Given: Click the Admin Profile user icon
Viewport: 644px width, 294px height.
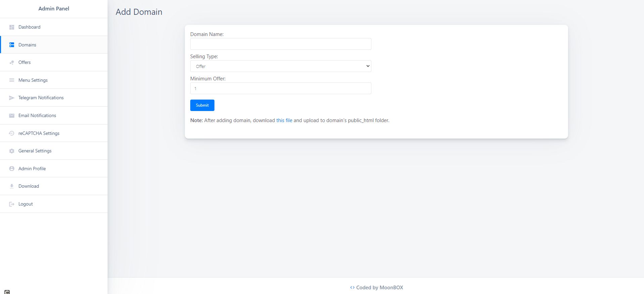Looking at the screenshot, I should [x=12, y=169].
